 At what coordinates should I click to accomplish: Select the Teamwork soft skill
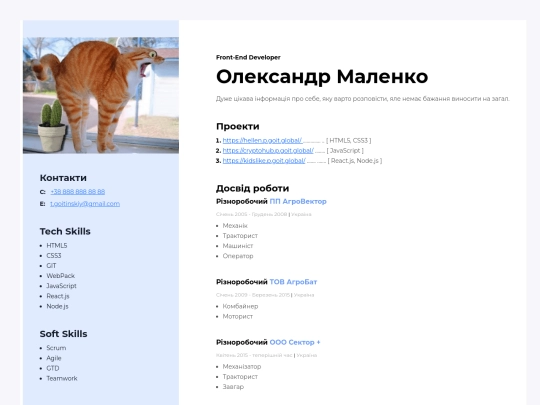pyautogui.click(x=62, y=378)
